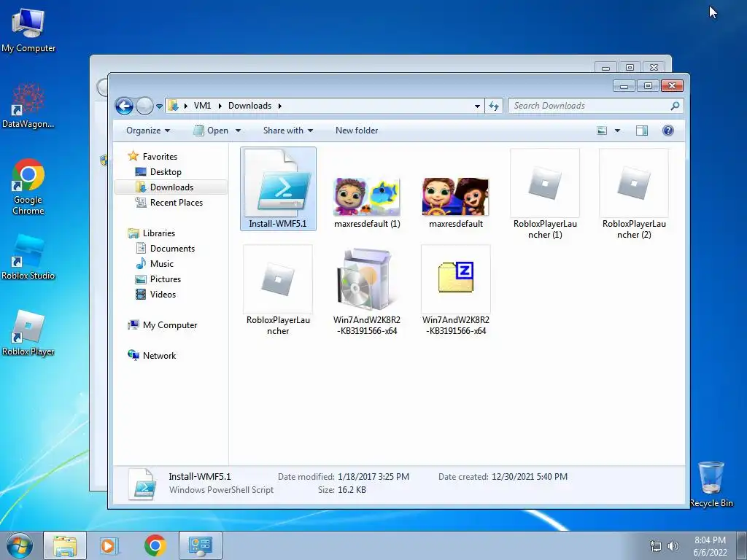
Task: Click Favorites in navigation pane
Action: click(x=160, y=156)
